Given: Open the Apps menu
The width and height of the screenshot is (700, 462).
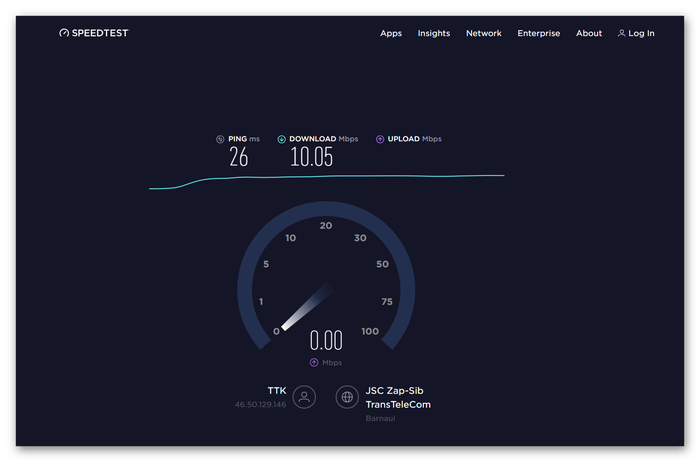Looking at the screenshot, I should click(x=391, y=33).
